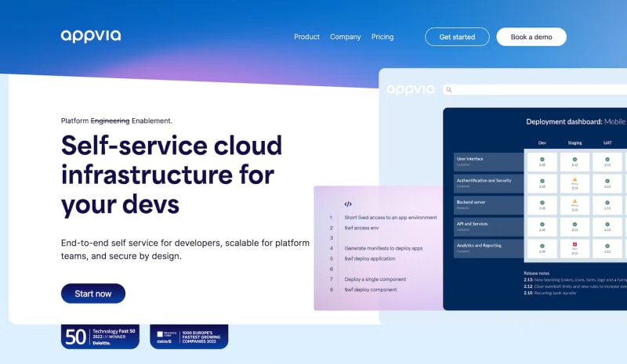Click the search field in the dashboard preview

click(535, 89)
